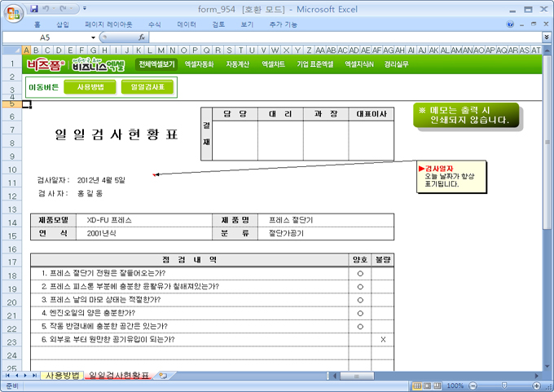Open the 홈 ribbon tab
Screen dimensions: 554x392
pyautogui.click(x=37, y=24)
